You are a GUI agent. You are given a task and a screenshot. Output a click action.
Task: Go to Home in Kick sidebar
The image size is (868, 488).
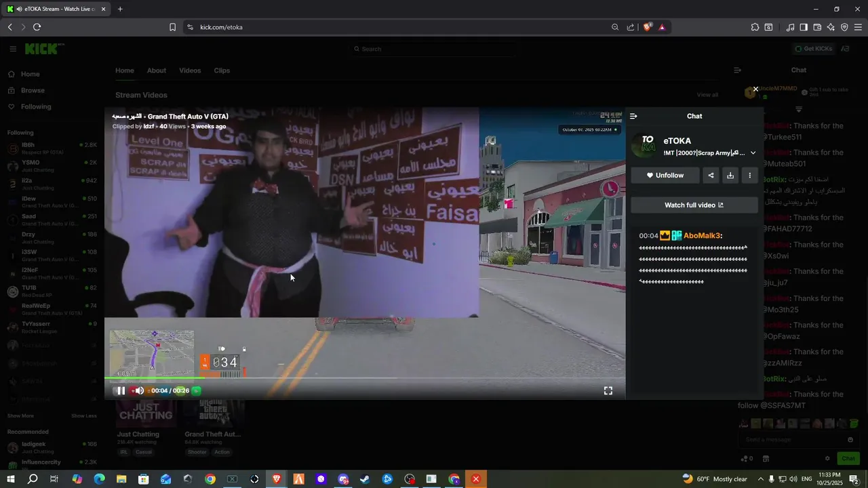(30, 74)
